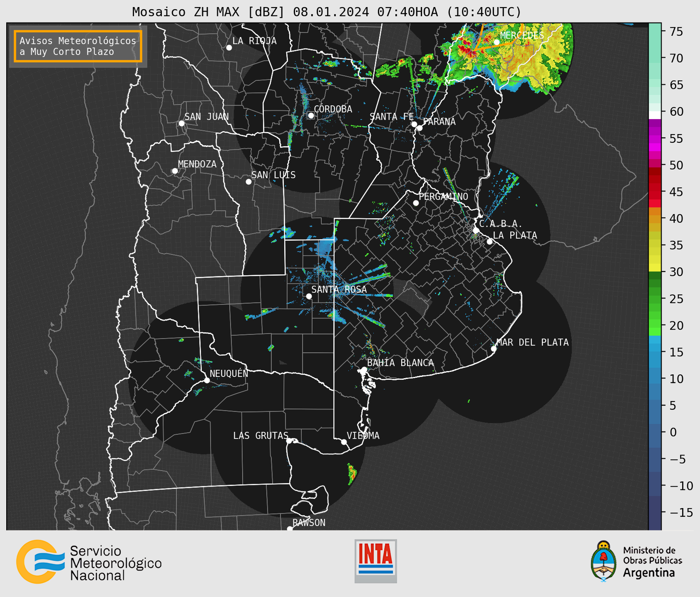Select the MAR DEL PLATA label

click(x=532, y=342)
